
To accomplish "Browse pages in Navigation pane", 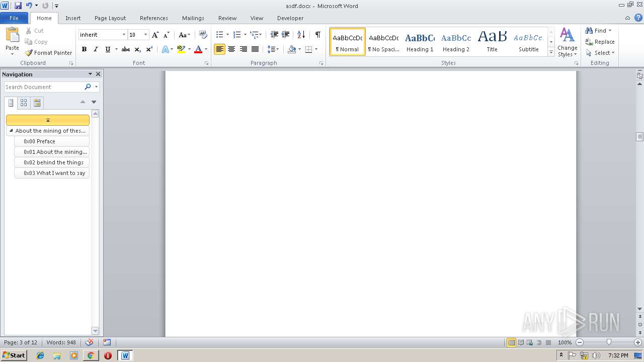I will pyautogui.click(x=24, y=103).
